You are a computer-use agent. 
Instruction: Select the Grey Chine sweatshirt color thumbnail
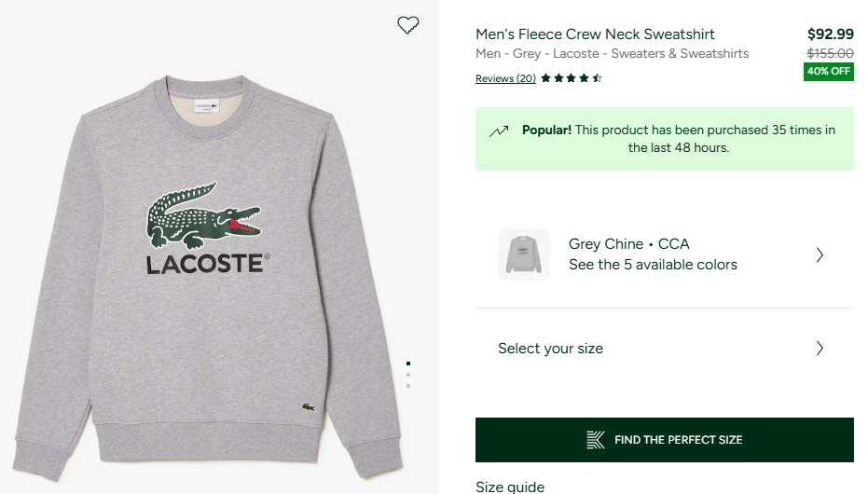click(524, 254)
